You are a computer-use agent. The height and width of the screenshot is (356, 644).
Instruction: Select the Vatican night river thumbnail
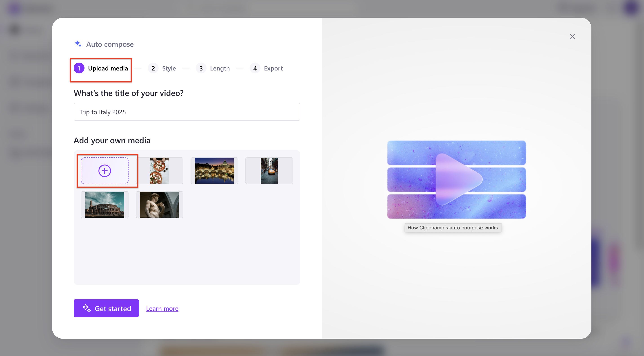[214, 171]
